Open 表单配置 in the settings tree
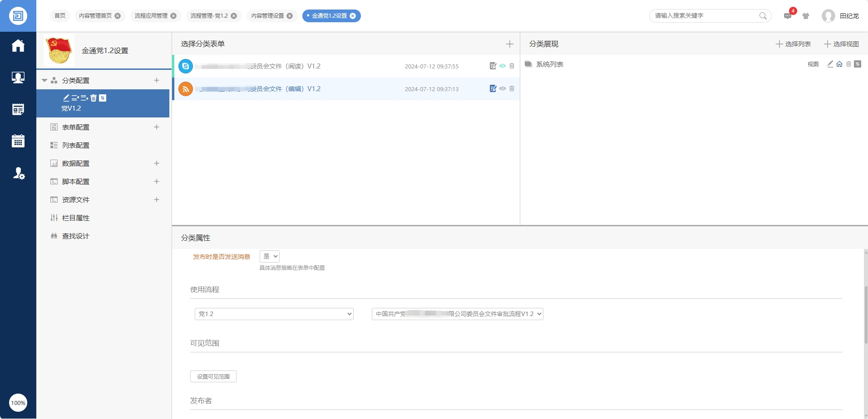Screen dimensions: 868x419 (76, 127)
